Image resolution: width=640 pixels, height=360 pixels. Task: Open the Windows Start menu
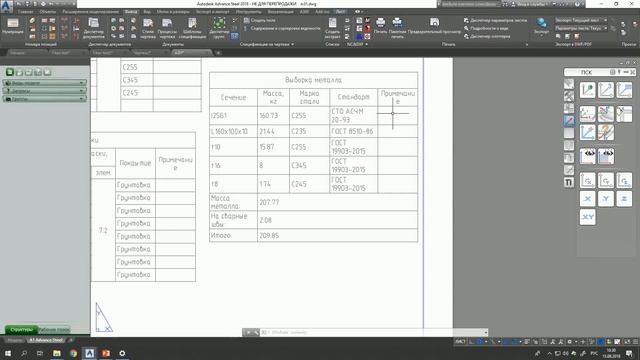pyautogui.click(x=8, y=353)
